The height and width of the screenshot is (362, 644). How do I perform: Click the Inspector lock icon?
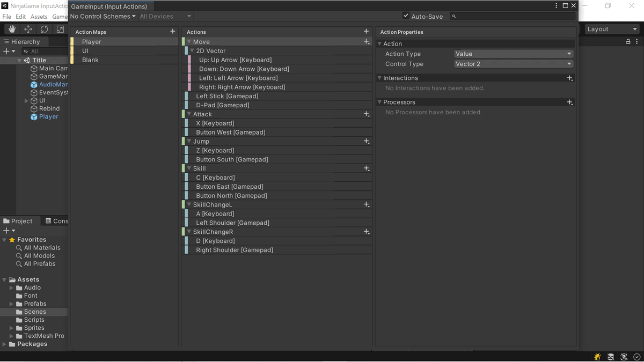coord(628,41)
